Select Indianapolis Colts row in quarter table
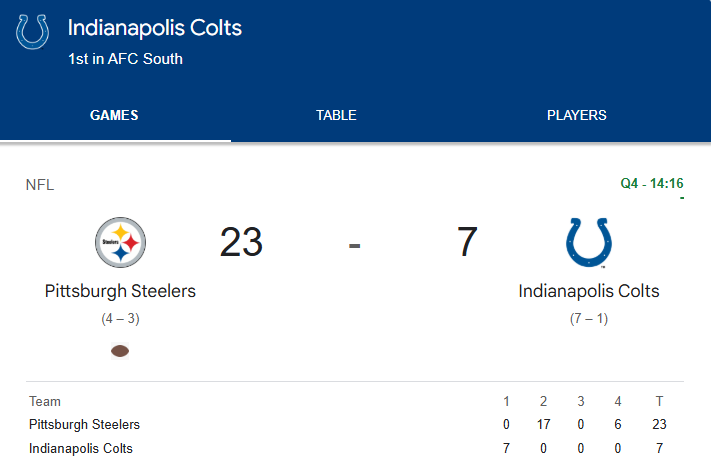711x474 pixels. [x=81, y=448]
